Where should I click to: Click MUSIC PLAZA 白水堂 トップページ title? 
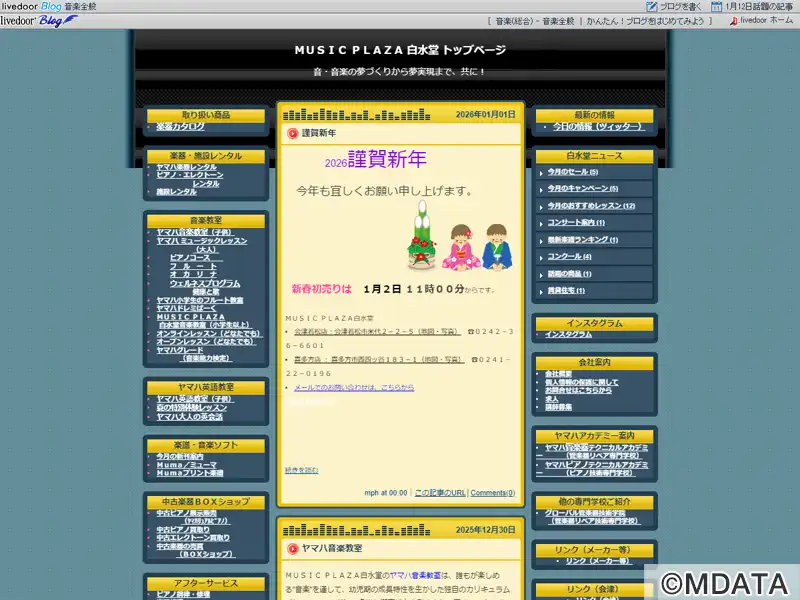(x=401, y=50)
